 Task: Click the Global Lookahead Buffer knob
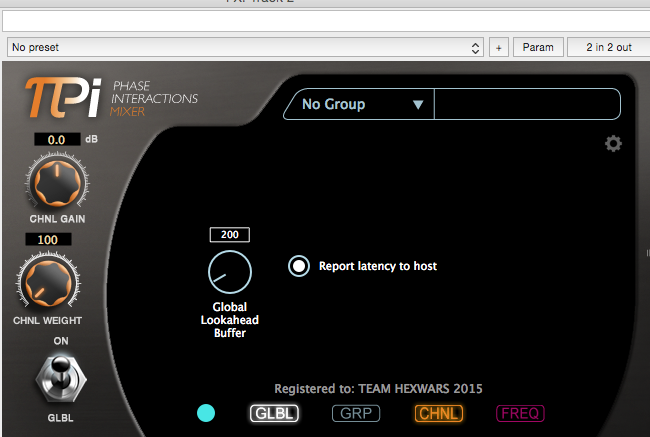[230, 272]
